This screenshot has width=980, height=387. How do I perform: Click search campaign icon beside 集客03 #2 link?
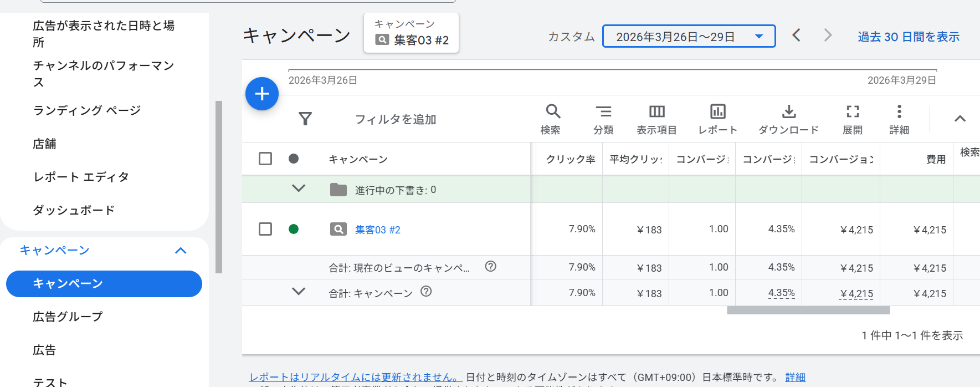(338, 229)
